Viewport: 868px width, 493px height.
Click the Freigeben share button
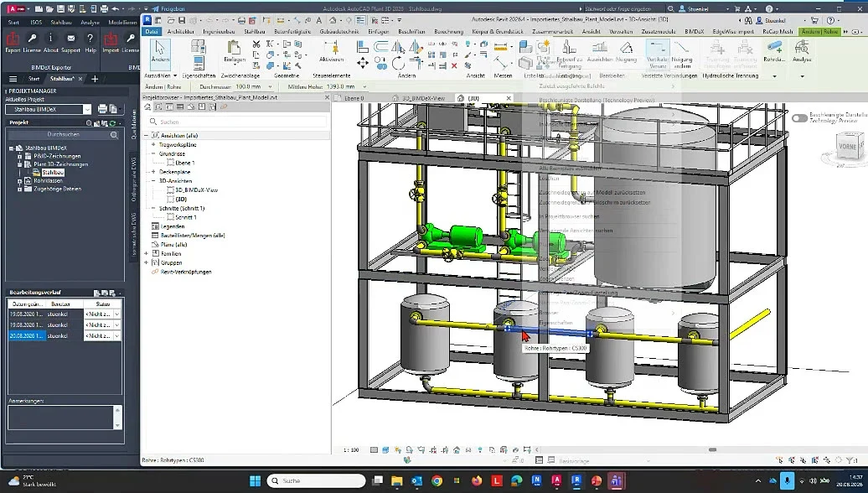pyautogui.click(x=169, y=9)
